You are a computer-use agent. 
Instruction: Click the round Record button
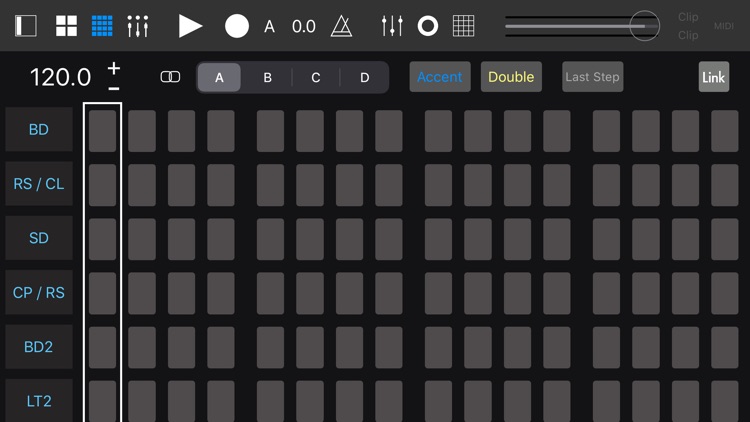click(237, 26)
